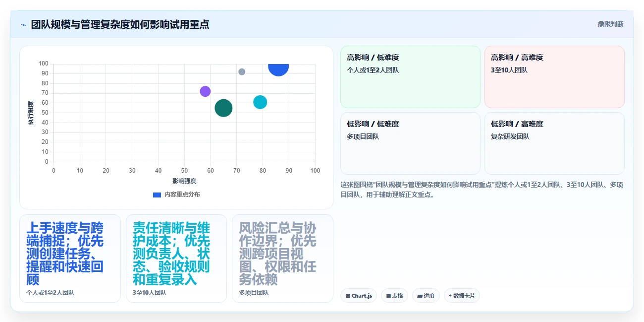Screen dimensions: 644x322
Task: Click the 执行难度 y-axis title
Action: [x=31, y=113]
